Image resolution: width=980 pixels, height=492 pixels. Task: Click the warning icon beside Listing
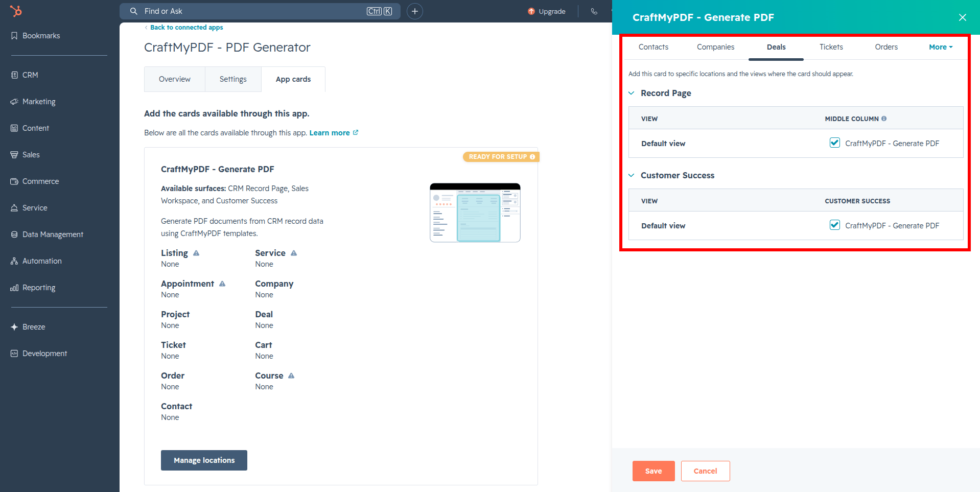click(196, 253)
